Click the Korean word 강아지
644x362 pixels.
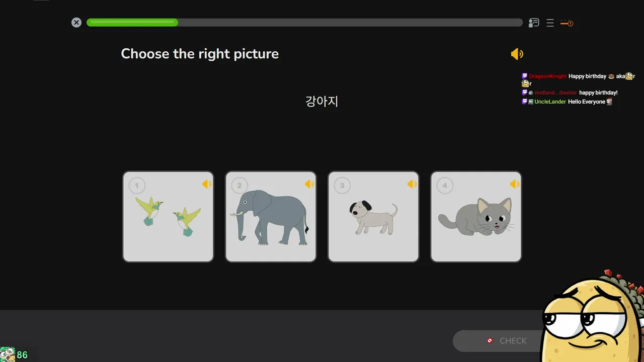tap(322, 101)
